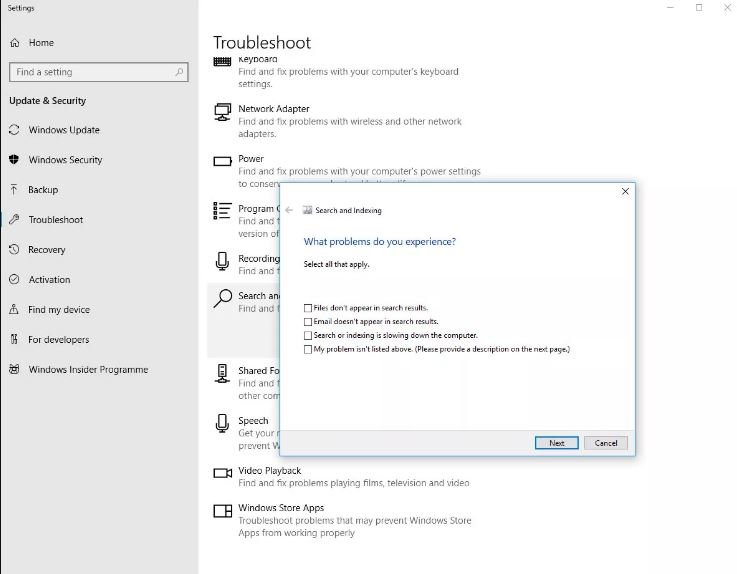Open Windows Store Apps troubleshooter icon
This screenshot has width=737, height=574.
click(222, 511)
